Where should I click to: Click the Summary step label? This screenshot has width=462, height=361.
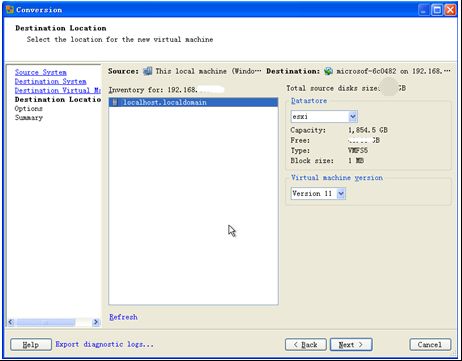coord(29,117)
